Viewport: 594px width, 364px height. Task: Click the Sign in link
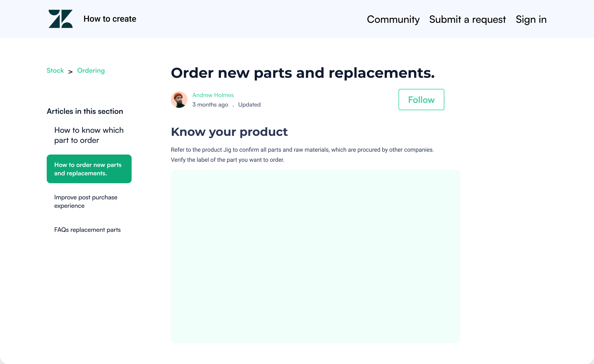tap(531, 19)
